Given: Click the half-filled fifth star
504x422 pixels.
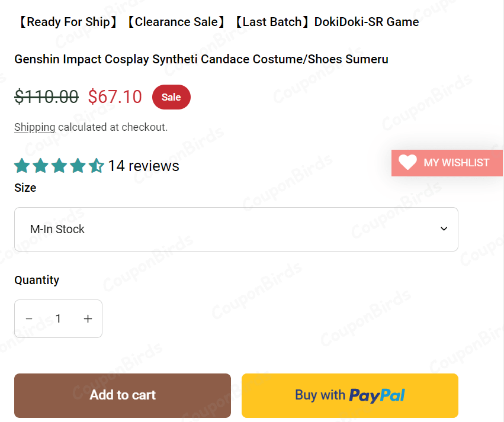Looking at the screenshot, I should [x=97, y=166].
